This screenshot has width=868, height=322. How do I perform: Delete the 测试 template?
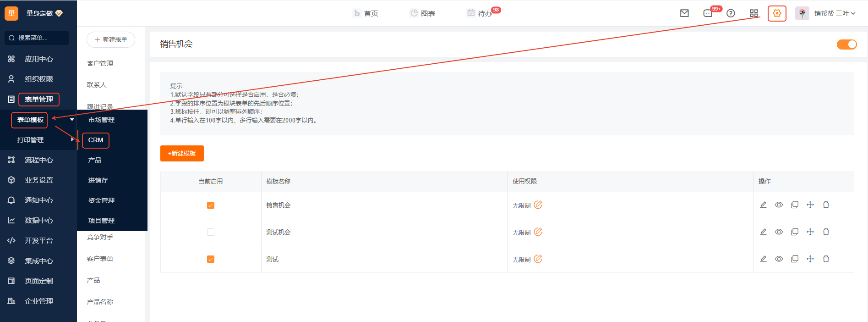click(826, 259)
